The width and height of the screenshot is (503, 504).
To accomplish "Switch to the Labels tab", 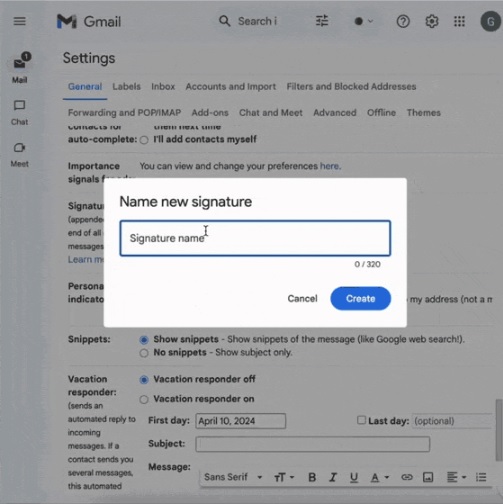I will (x=126, y=87).
